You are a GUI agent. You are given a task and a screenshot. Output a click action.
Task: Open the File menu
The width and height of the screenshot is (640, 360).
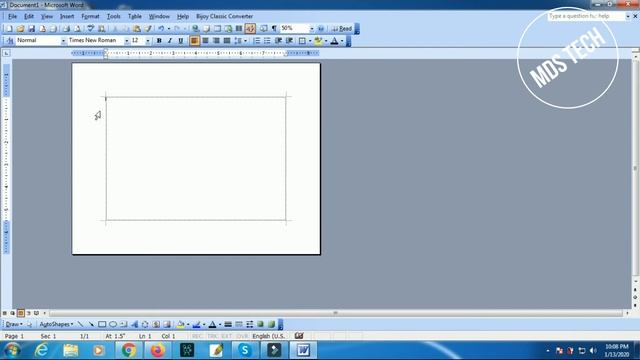[13, 16]
